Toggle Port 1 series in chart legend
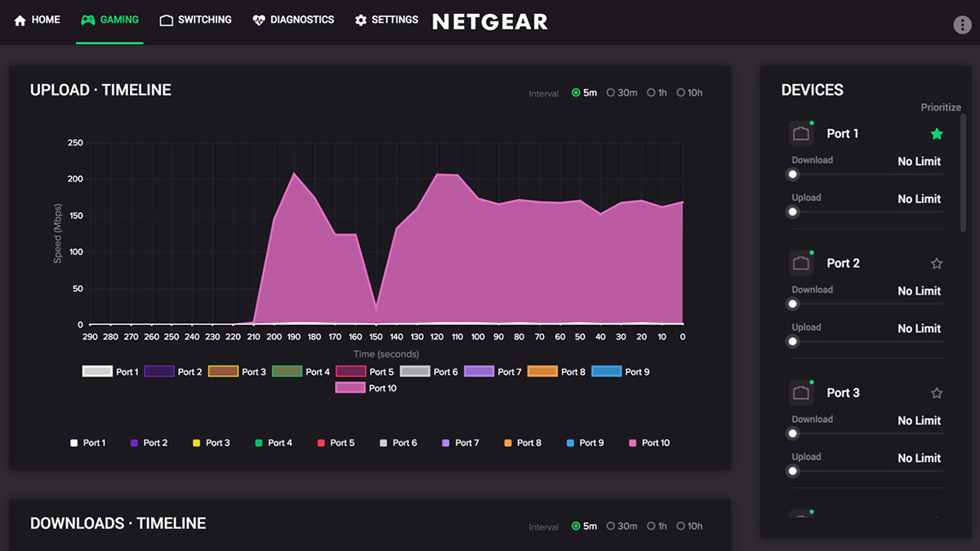This screenshot has width=980, height=551. (x=110, y=372)
